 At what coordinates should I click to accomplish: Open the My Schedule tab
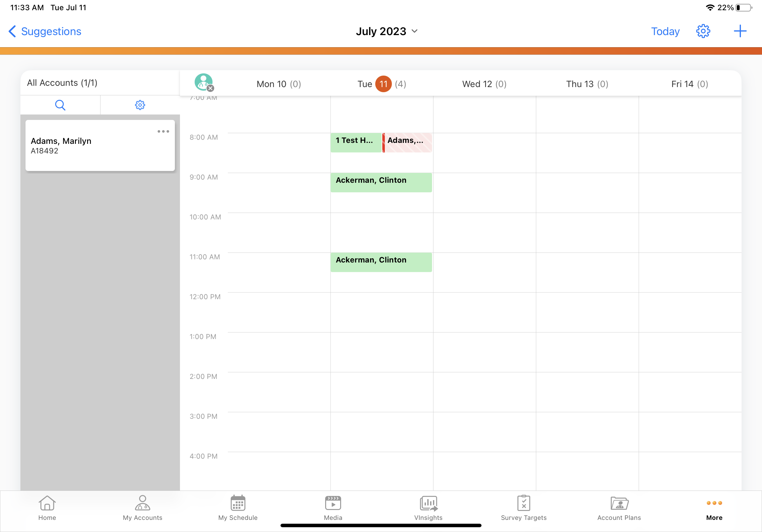[238, 508]
